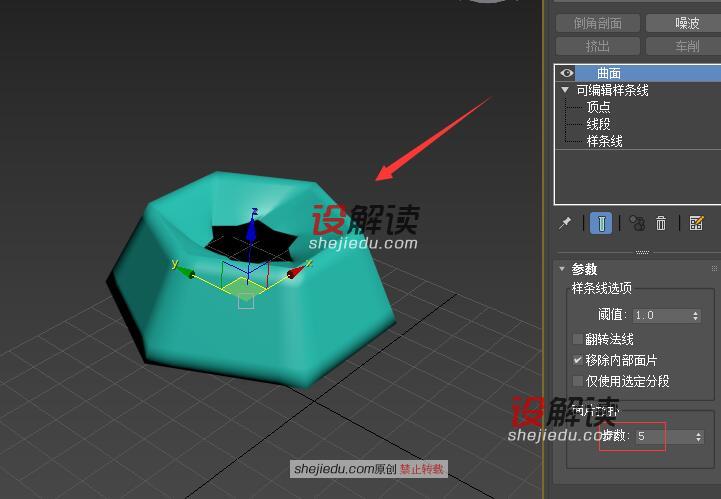Screen dimensions: 721x499
Task: Click the XY plane handle of gizmo
Action: 243,288
